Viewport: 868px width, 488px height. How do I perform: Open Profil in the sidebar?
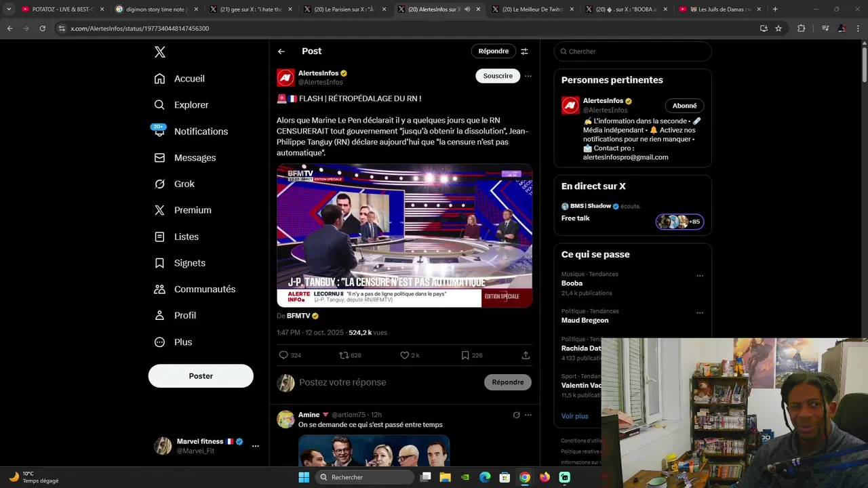(x=176, y=316)
